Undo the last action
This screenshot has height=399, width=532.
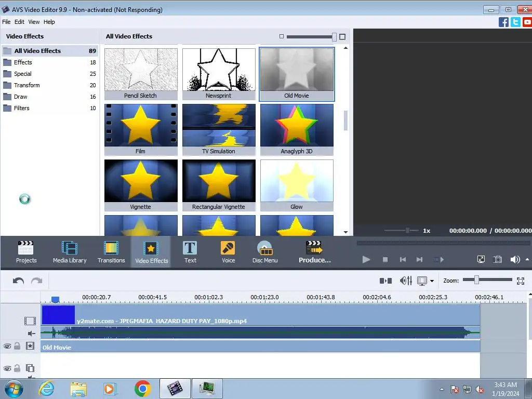pos(18,281)
